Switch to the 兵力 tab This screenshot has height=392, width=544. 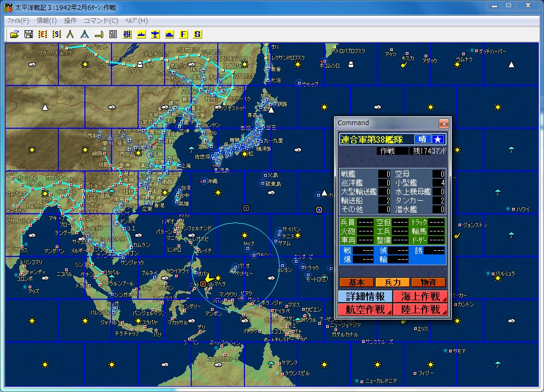pos(393,283)
